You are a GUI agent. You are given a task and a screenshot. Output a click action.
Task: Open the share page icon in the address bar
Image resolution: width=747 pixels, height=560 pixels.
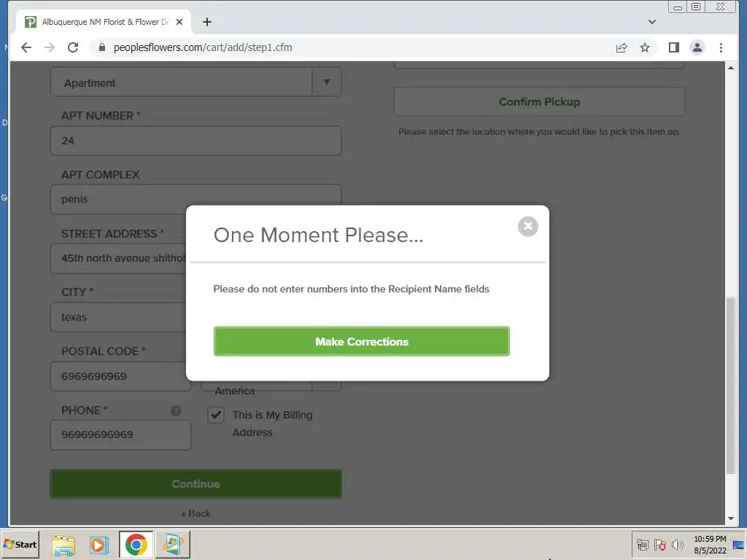tap(622, 47)
